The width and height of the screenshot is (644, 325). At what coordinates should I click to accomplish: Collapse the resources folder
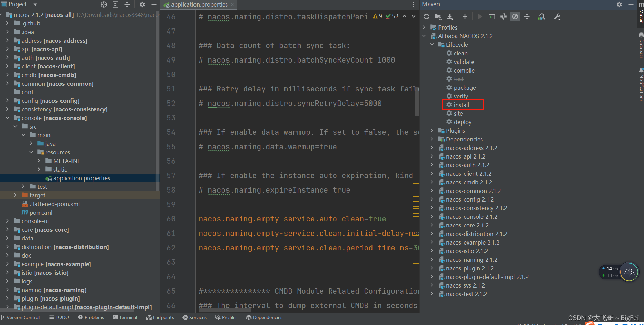click(x=31, y=152)
